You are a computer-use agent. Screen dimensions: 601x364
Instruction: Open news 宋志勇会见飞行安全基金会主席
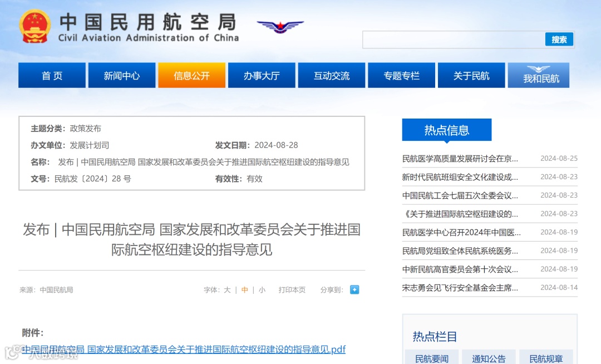tap(460, 287)
